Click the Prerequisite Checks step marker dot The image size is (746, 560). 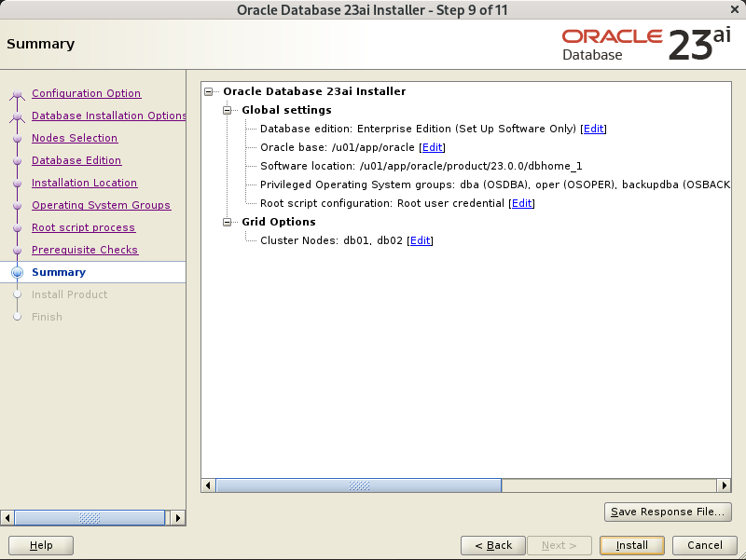coord(17,250)
